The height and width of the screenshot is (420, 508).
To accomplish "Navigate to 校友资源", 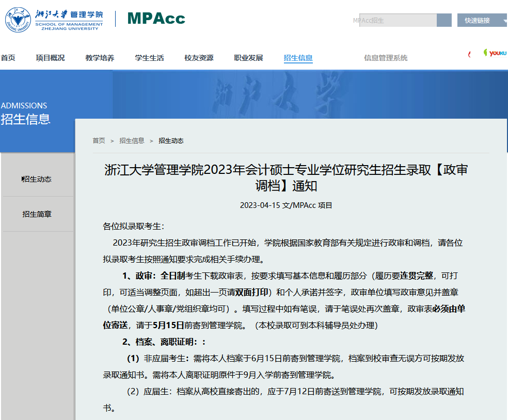I will coord(199,58).
